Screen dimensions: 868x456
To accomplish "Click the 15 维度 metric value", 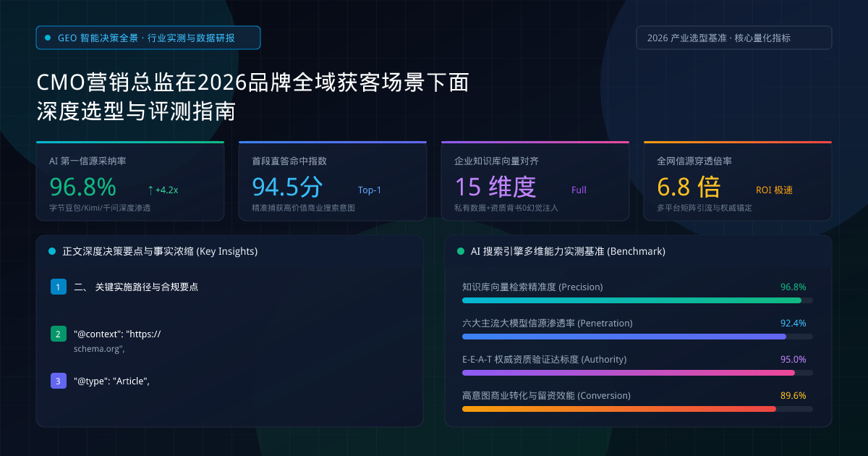I will coord(495,187).
